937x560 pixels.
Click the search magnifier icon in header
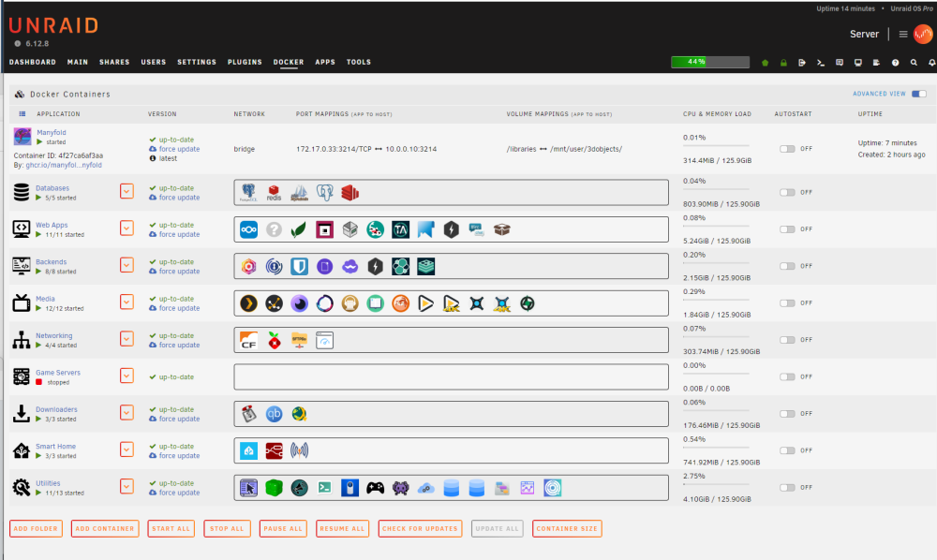(914, 62)
